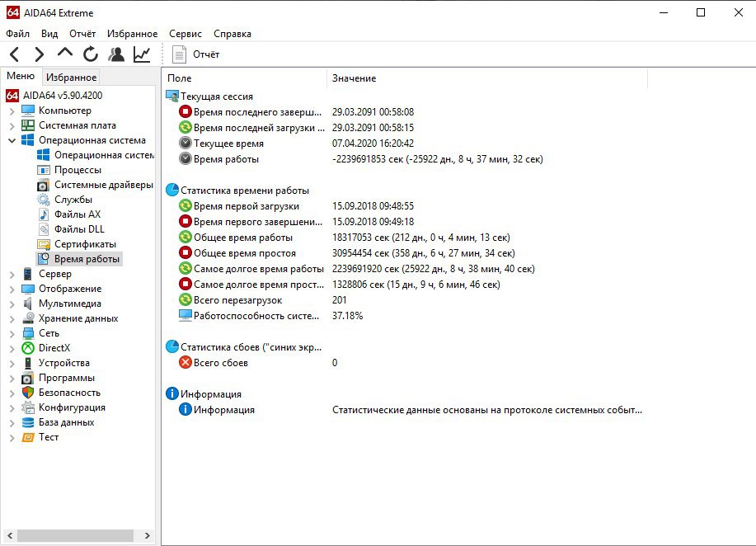This screenshot has width=756, height=546.
Task: Maximize the AIDA64 Extreme window
Action: tap(701, 12)
